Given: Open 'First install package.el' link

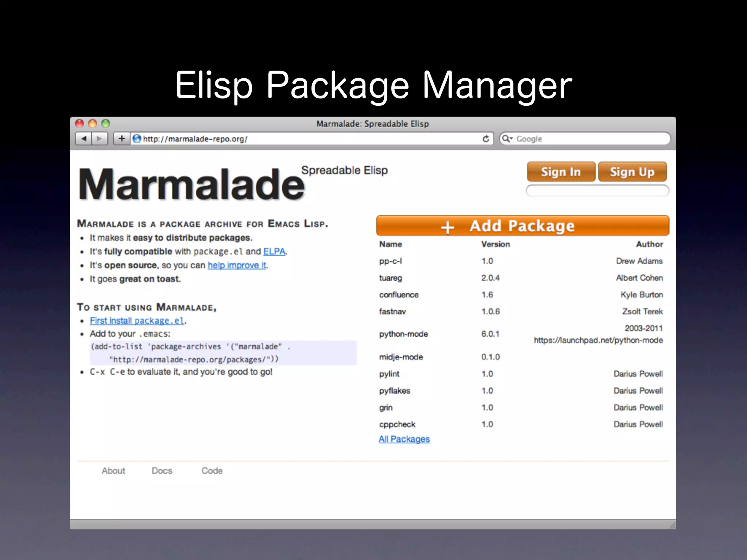Looking at the screenshot, I should tap(137, 321).
